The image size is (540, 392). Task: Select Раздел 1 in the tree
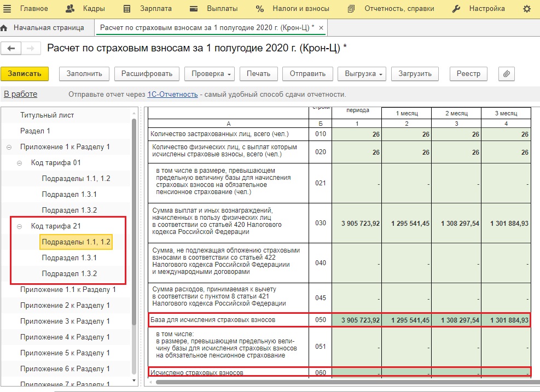coord(35,131)
